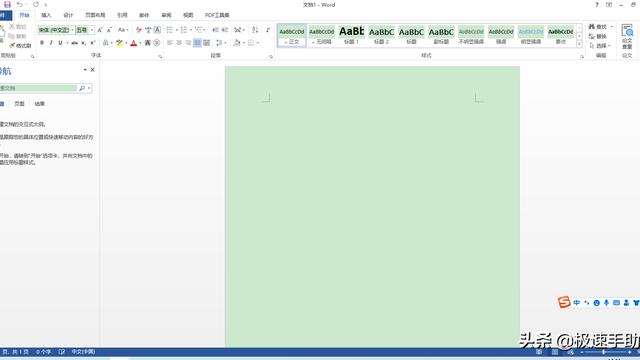Click the Sogou soft keyboard icon
This screenshot has width=640, height=360.
[616, 303]
